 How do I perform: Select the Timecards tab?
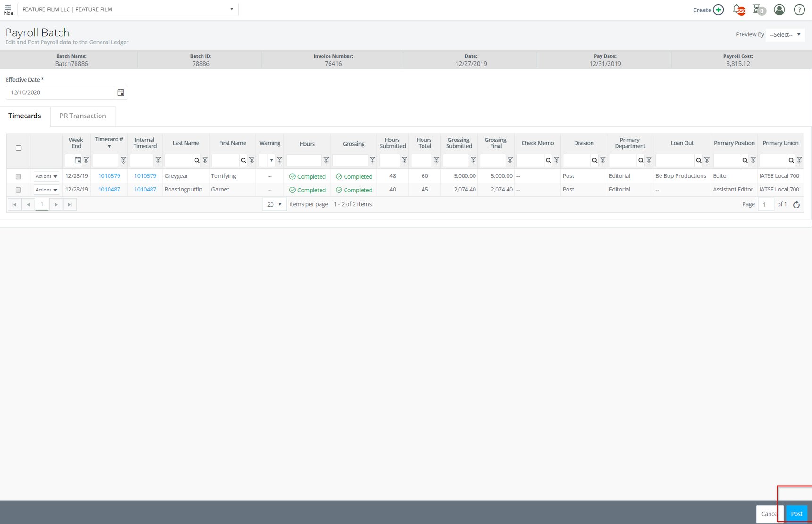pyautogui.click(x=25, y=116)
